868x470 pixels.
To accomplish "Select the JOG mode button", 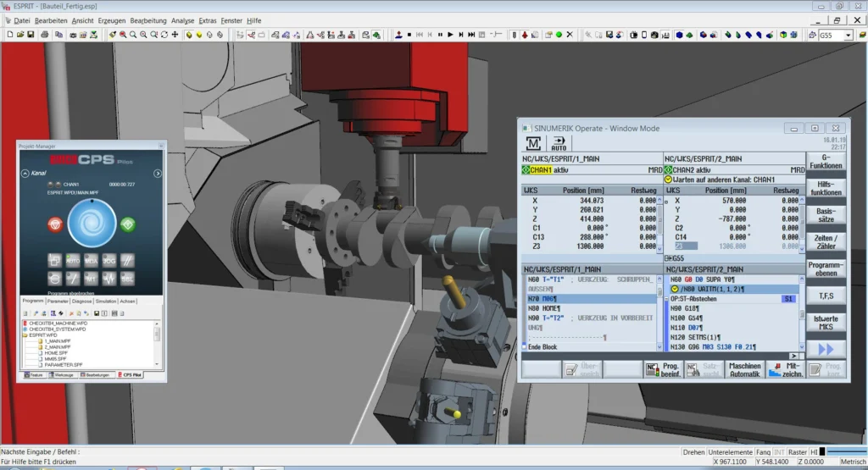I will [108, 262].
